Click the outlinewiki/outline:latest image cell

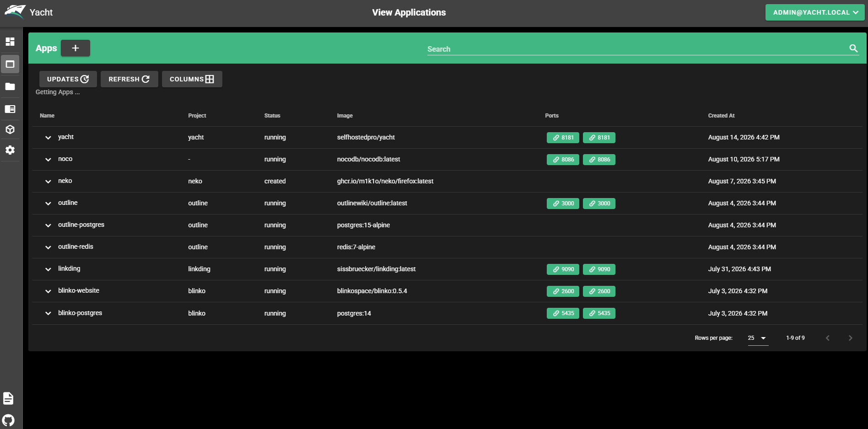(x=372, y=203)
